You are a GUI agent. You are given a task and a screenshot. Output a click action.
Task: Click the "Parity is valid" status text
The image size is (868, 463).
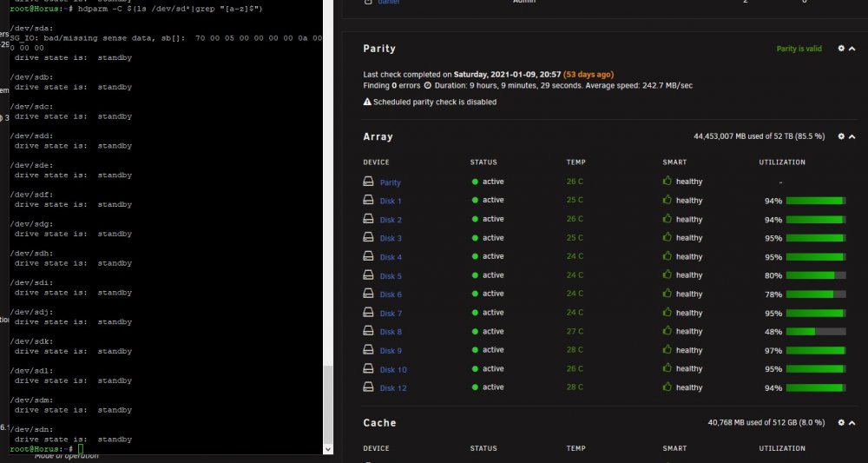click(x=799, y=49)
